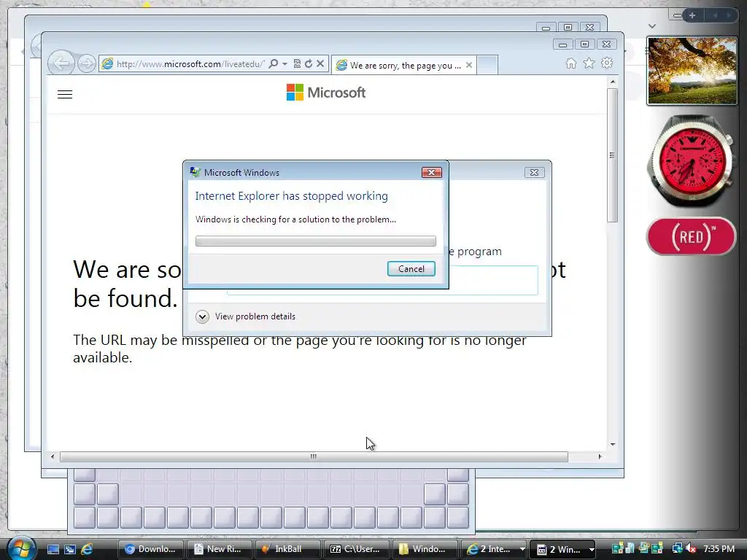This screenshot has height=560, width=747.
Task: Click the red watch clock gadget
Action: click(691, 161)
